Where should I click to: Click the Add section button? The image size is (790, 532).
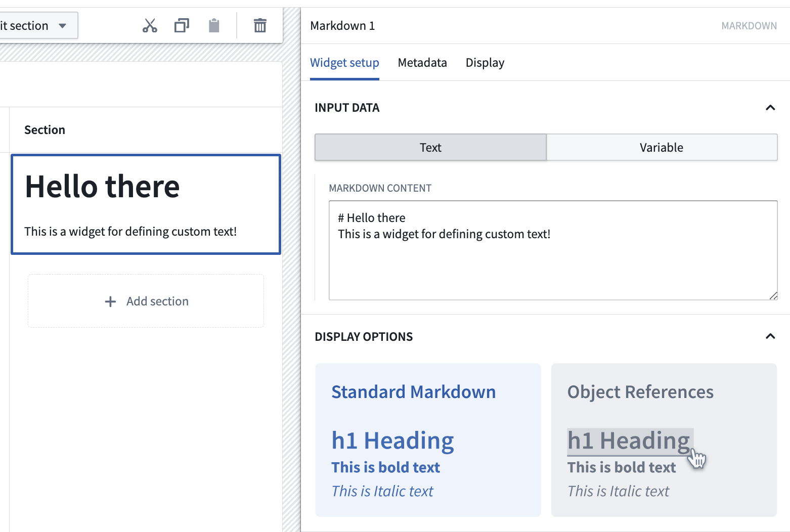click(146, 301)
